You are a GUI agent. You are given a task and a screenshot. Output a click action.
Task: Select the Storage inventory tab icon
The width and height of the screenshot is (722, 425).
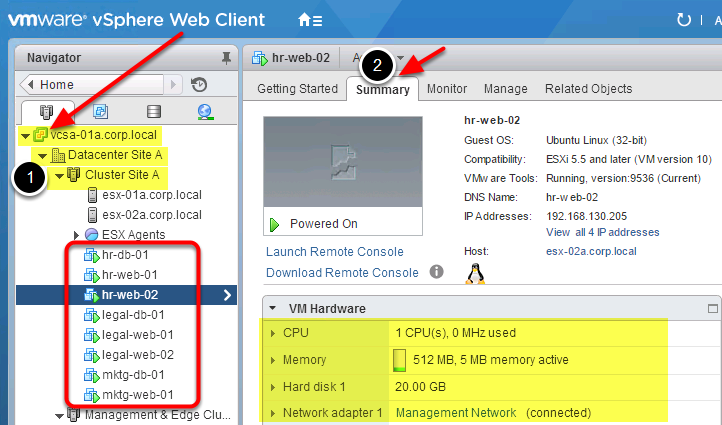pos(154,111)
